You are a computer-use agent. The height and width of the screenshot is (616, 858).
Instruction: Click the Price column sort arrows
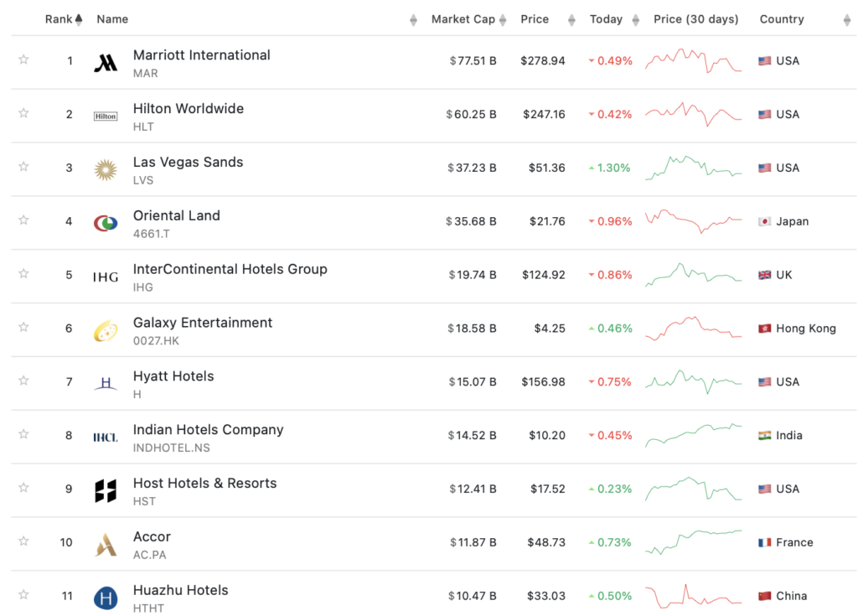pos(571,20)
